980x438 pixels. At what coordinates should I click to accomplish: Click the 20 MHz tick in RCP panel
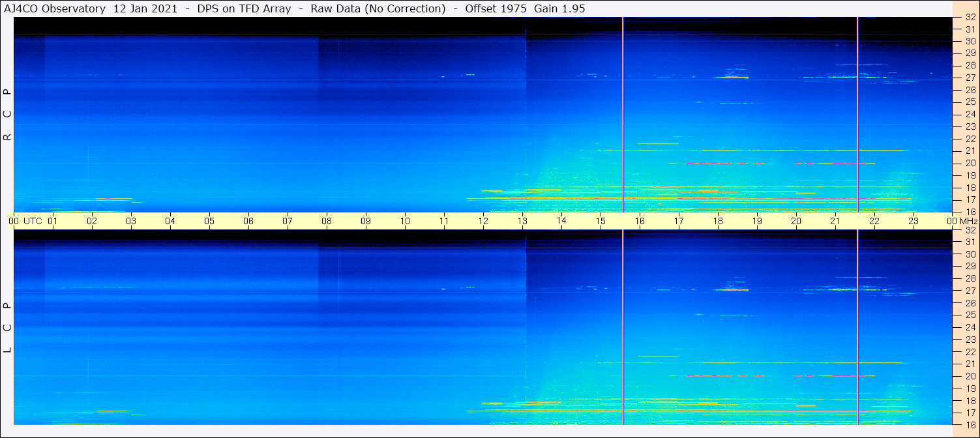970,163
